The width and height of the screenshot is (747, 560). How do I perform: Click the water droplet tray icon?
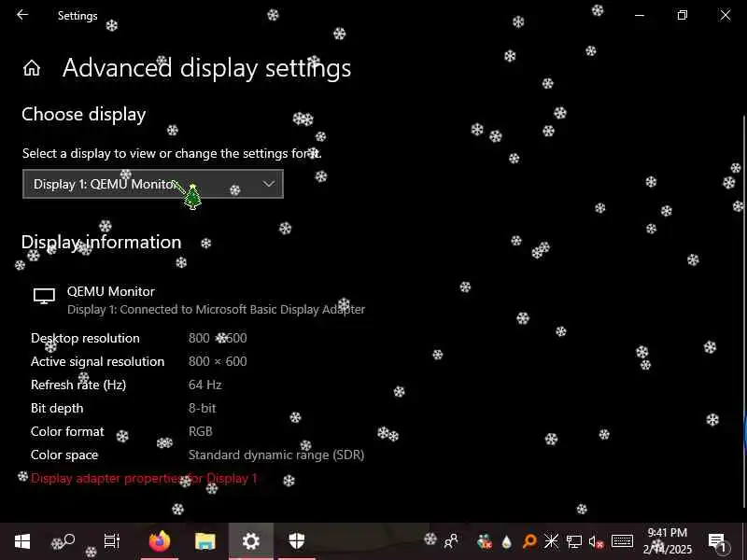pyautogui.click(x=507, y=541)
